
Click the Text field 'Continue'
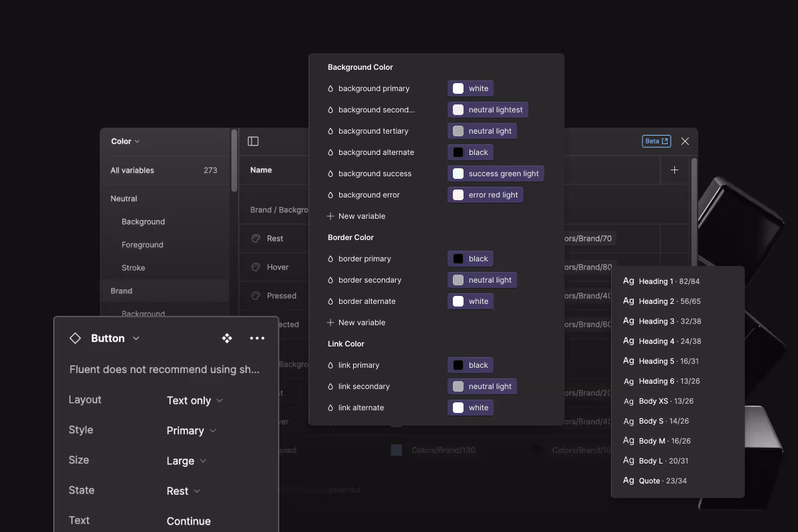tap(189, 521)
